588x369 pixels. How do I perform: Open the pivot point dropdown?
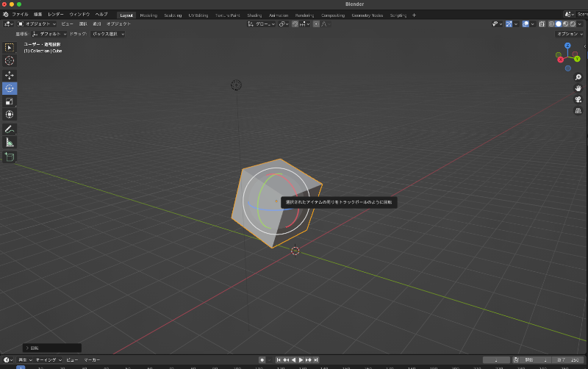pyautogui.click(x=284, y=24)
